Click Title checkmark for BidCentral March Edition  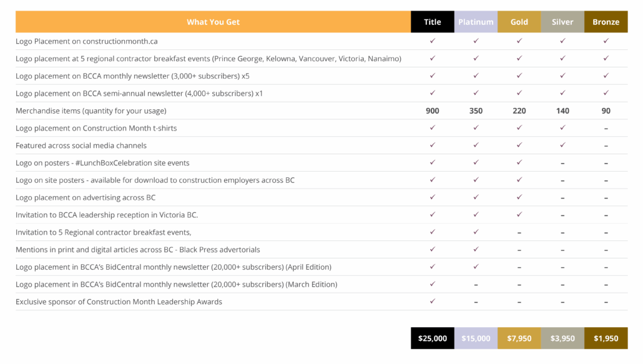coord(432,284)
